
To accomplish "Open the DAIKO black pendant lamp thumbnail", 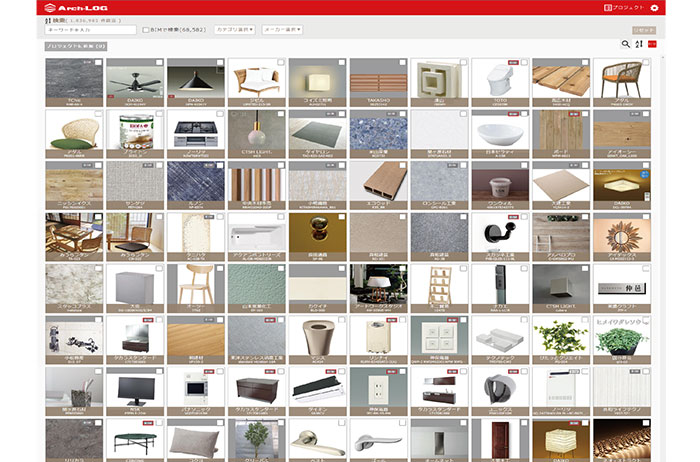I will point(195,80).
